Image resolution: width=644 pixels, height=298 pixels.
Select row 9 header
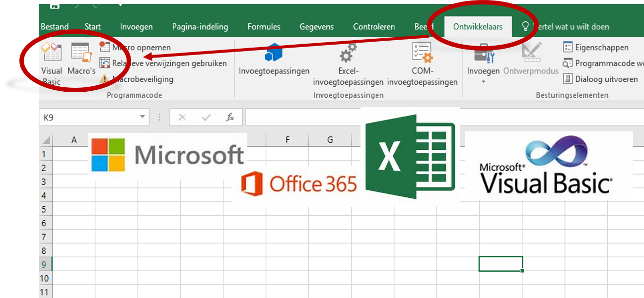tap(46, 264)
